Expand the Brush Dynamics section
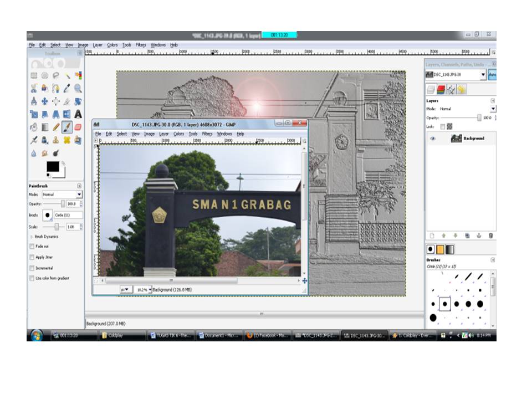 tap(32, 237)
